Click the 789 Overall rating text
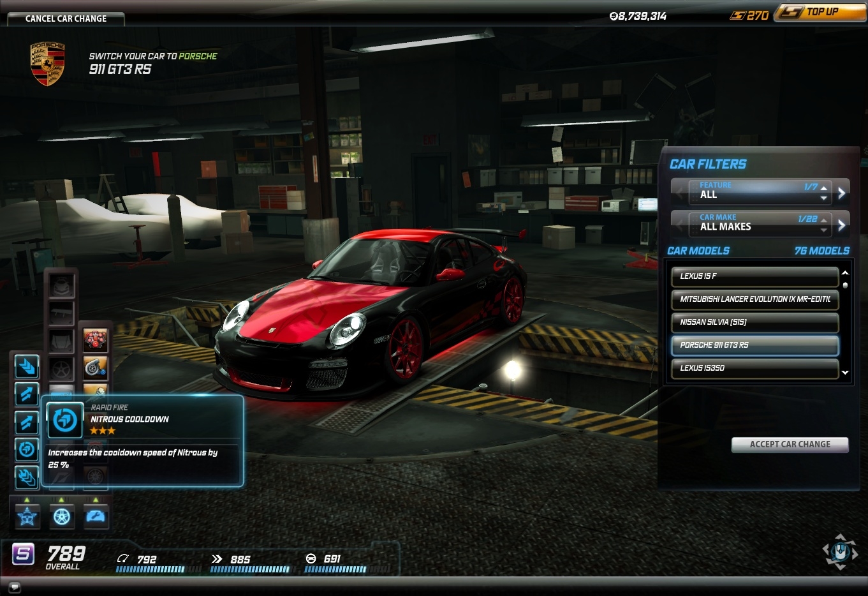Screen dimensions: 868x596 pyautogui.click(x=66, y=556)
